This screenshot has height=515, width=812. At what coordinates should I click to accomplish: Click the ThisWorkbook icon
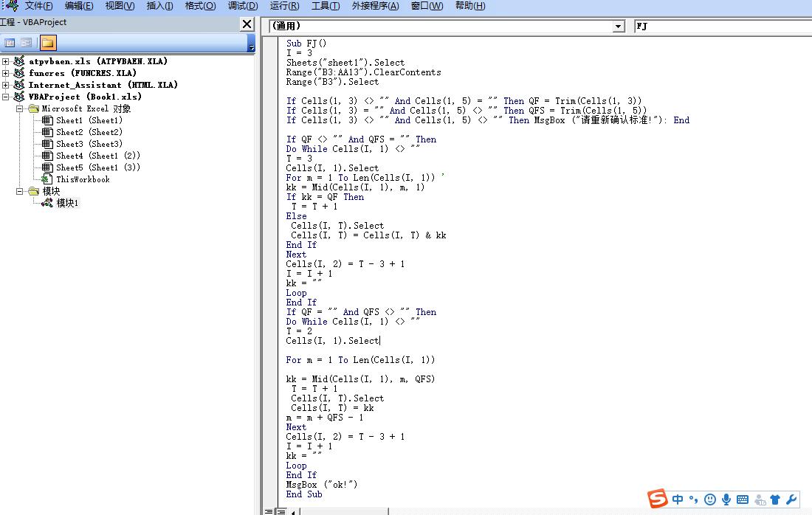[47, 179]
